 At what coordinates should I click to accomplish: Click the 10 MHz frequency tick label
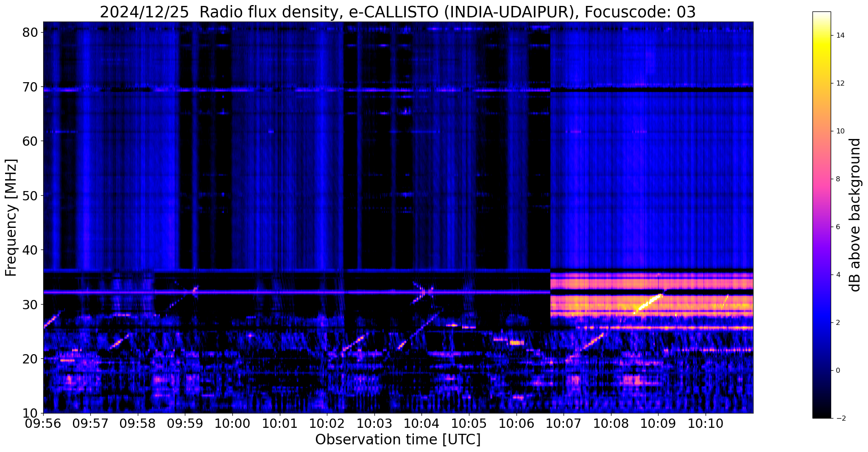point(31,413)
